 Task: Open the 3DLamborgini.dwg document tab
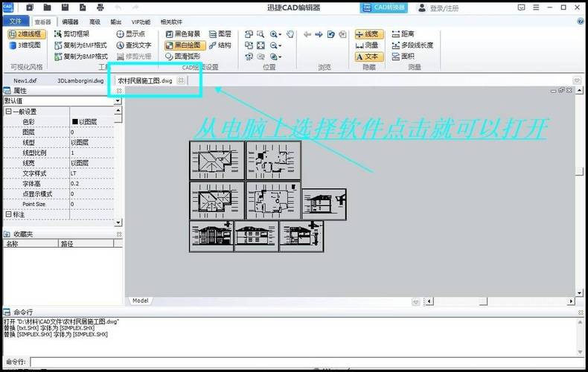point(80,80)
